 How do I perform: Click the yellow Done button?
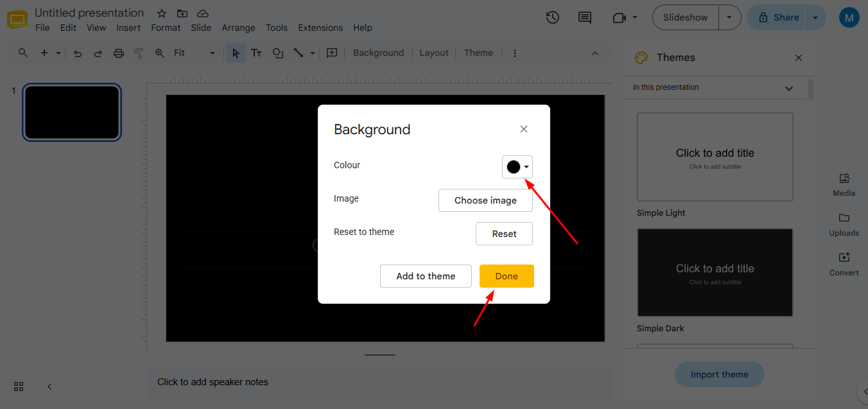point(507,276)
